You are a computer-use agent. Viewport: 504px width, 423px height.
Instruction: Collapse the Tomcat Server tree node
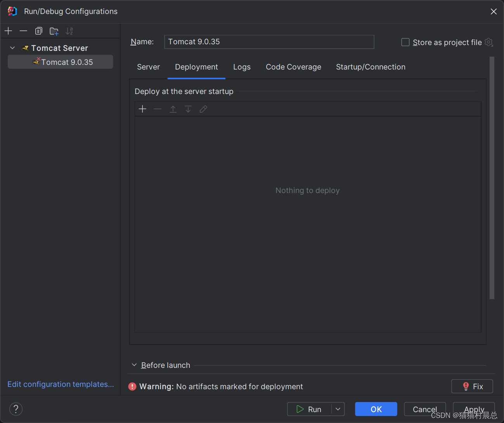[x=12, y=48]
